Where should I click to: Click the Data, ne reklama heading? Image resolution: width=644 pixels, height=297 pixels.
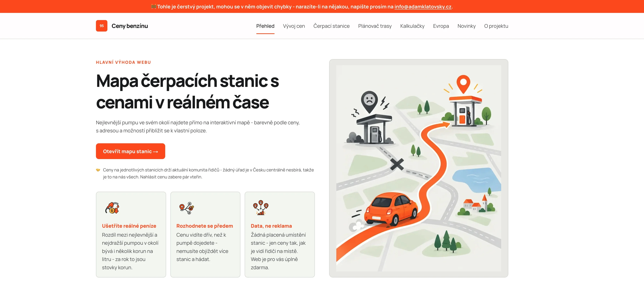pos(271,226)
